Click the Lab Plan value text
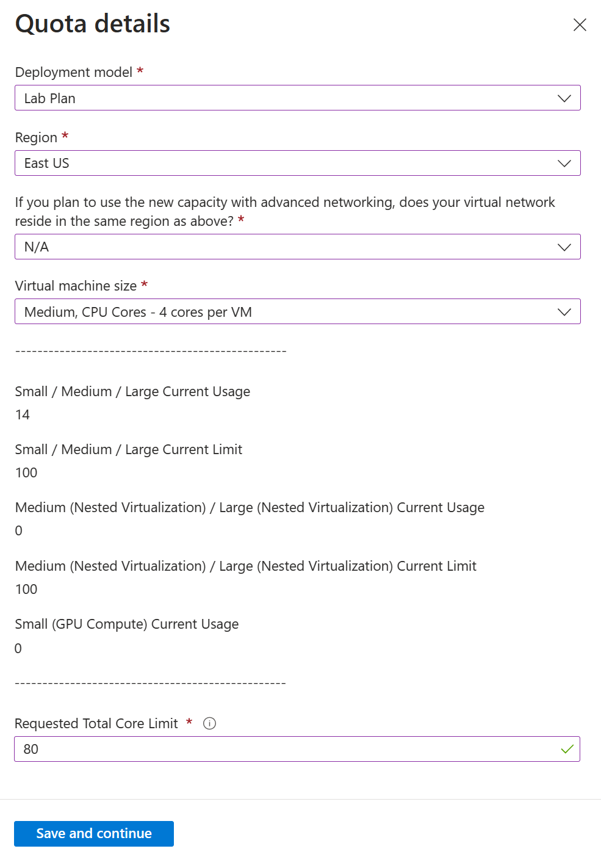The image size is (601, 868). coord(49,98)
